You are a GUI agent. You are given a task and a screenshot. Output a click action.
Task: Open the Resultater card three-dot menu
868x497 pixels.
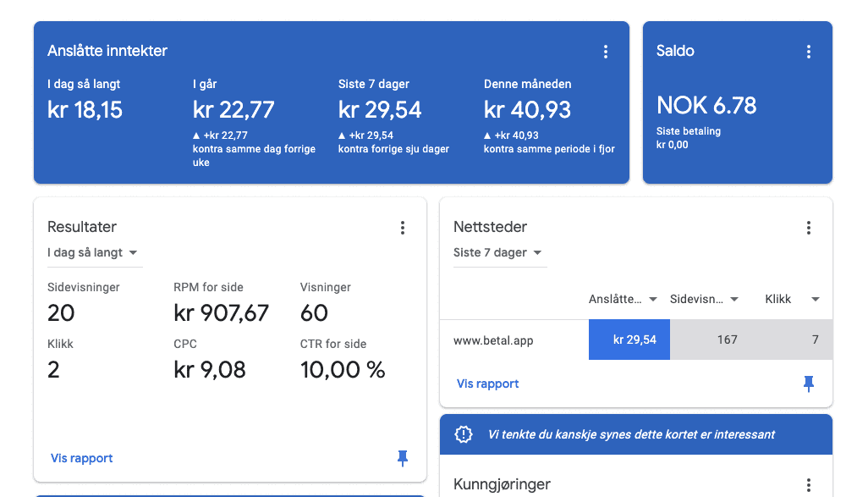[x=403, y=228]
